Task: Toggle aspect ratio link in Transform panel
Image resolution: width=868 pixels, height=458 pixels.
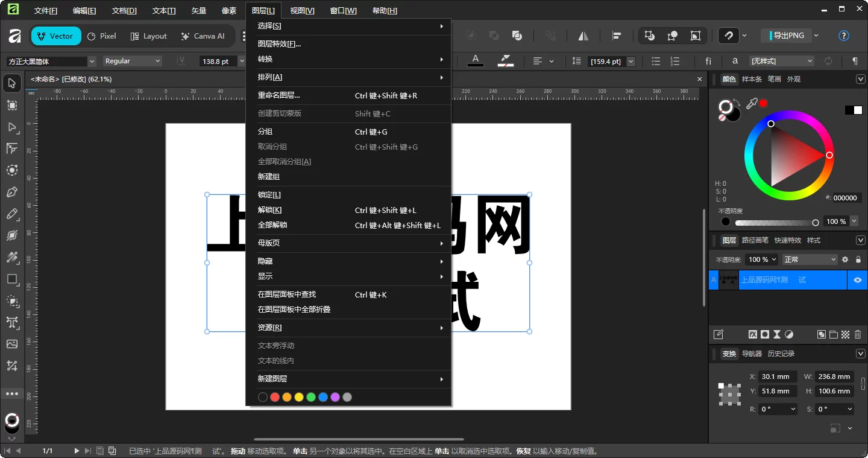Action: 863,384
